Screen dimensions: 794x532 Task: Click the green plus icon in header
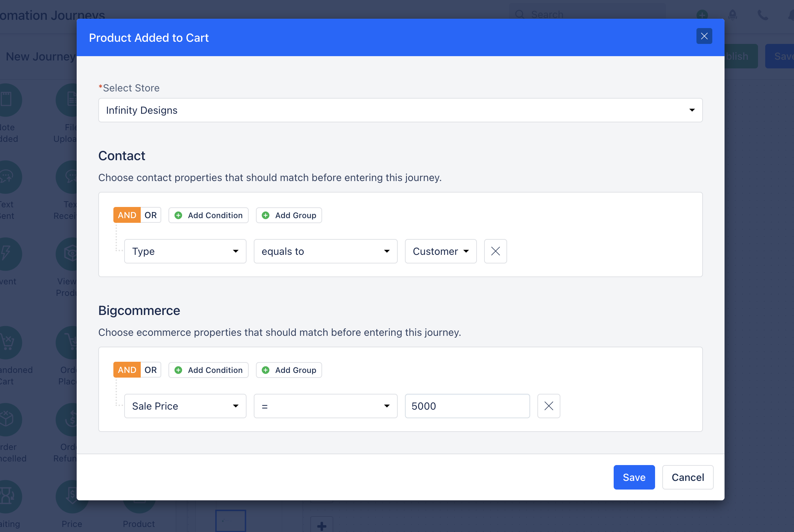(702, 15)
